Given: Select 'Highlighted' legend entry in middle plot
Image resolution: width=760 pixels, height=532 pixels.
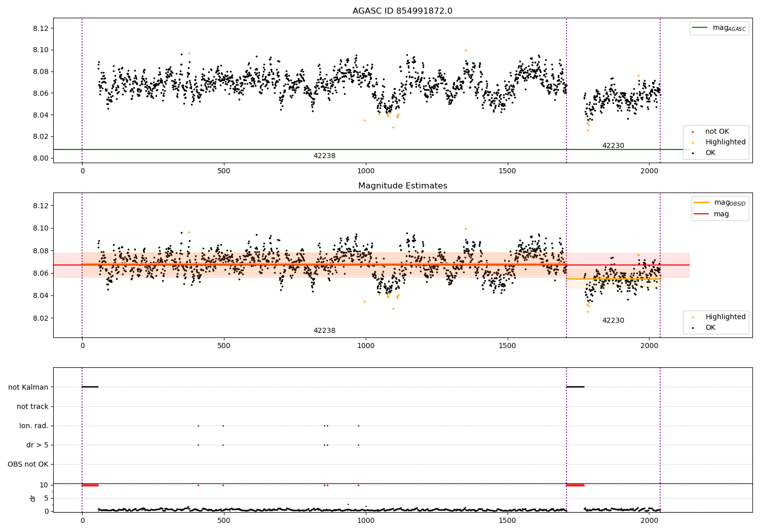Looking at the screenshot, I should (x=725, y=317).
